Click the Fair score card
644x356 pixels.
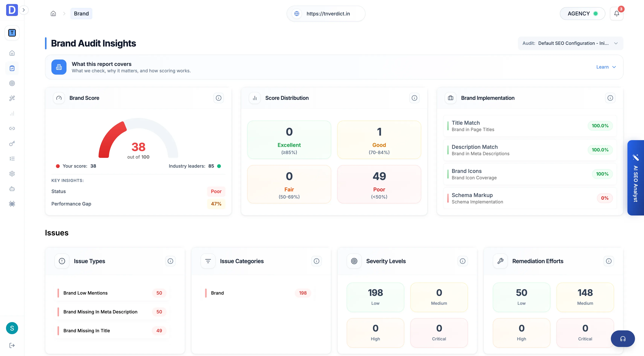289,184
